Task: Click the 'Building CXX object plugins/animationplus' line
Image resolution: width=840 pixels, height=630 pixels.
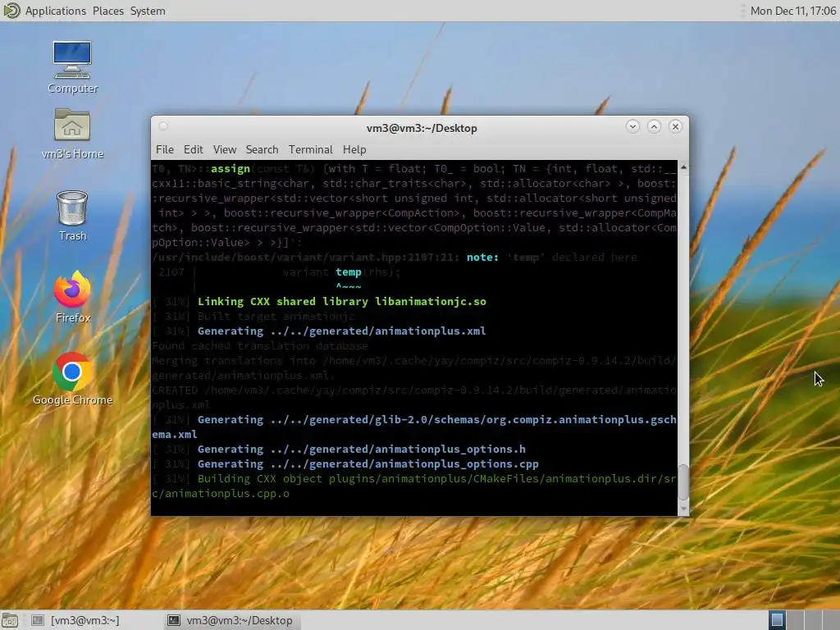Action: (413, 486)
